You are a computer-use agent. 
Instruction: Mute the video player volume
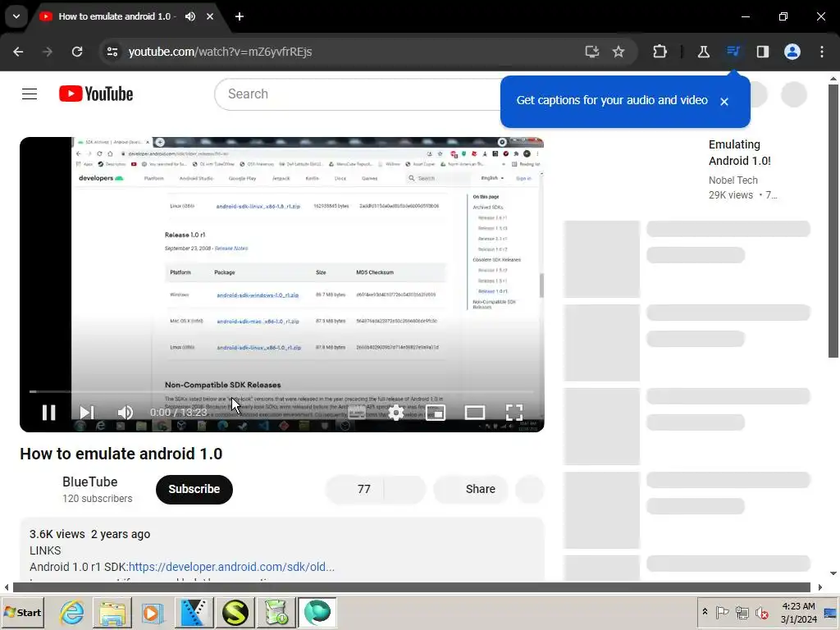[x=125, y=412]
